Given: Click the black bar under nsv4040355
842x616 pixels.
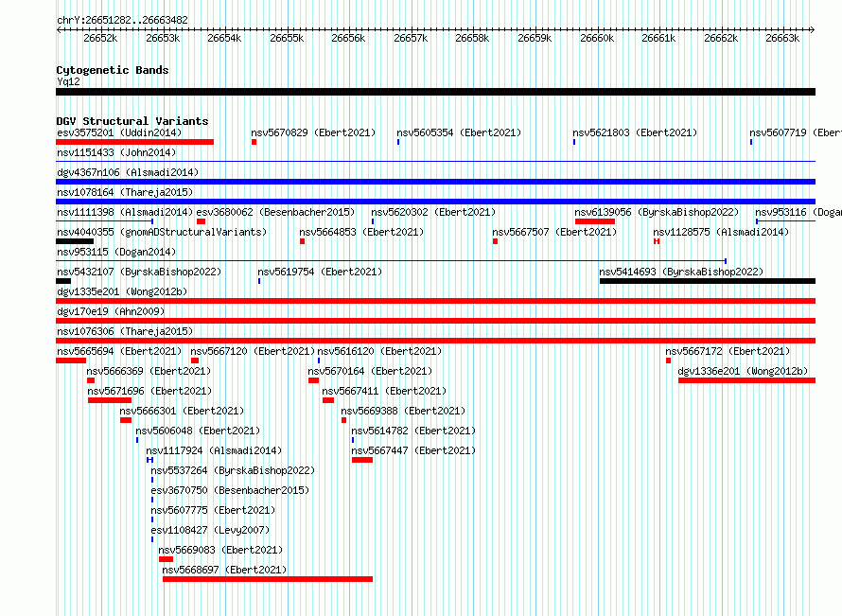Looking at the screenshot, I should pyautogui.click(x=75, y=241).
